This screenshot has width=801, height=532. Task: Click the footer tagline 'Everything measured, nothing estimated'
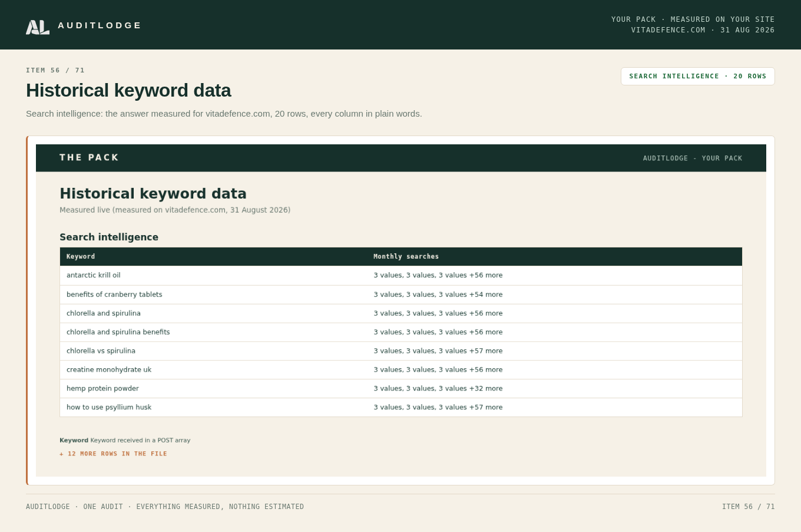tap(220, 507)
